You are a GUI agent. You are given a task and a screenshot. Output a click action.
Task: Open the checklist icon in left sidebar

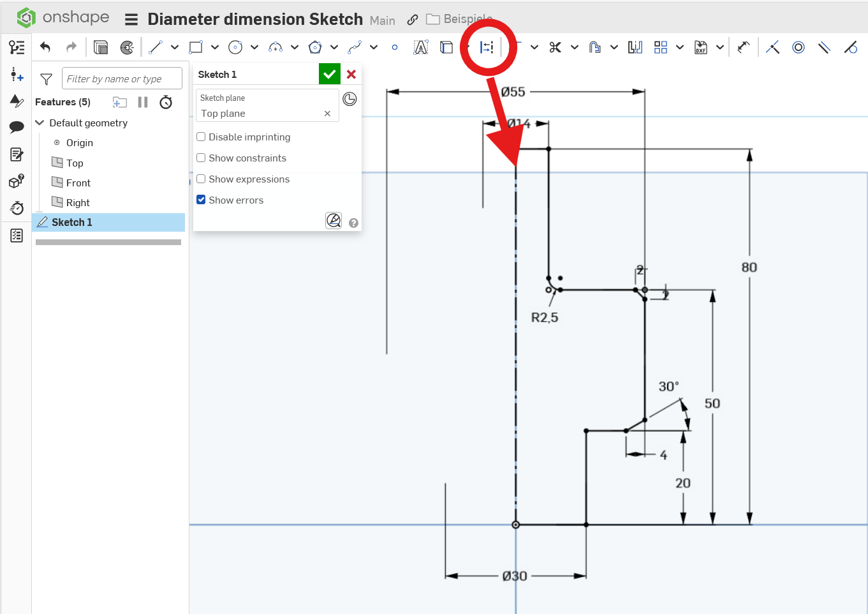[17, 236]
